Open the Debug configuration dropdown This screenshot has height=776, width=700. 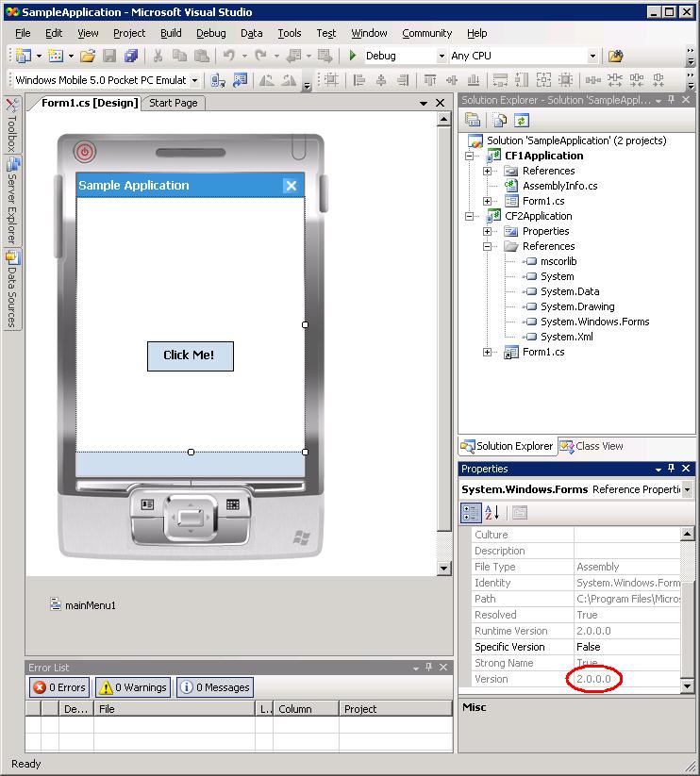pyautogui.click(x=442, y=56)
